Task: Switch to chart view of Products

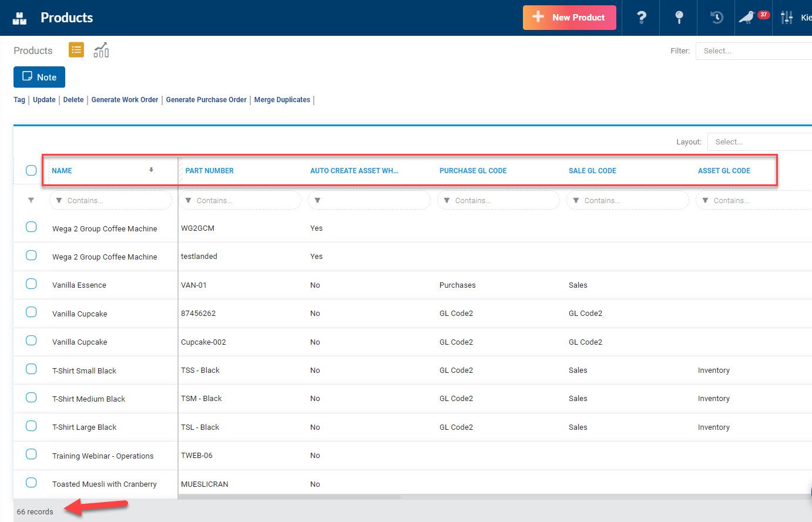Action: (x=101, y=50)
